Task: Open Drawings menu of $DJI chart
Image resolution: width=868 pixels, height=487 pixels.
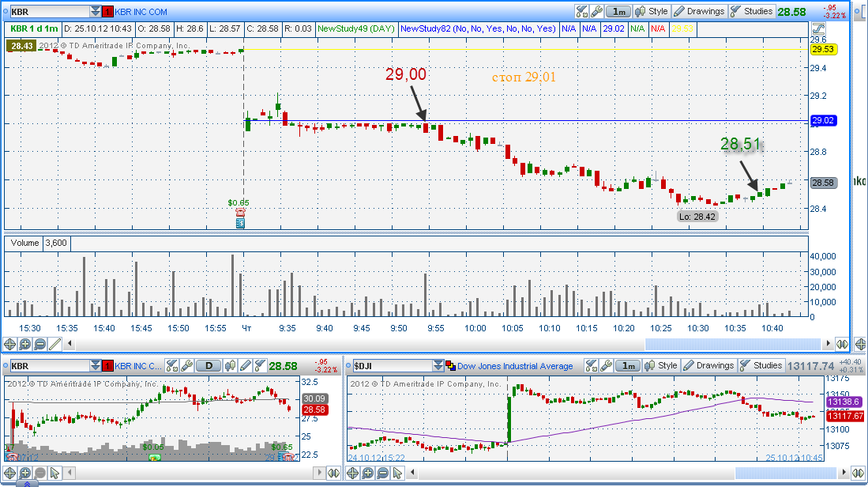Action: point(708,366)
